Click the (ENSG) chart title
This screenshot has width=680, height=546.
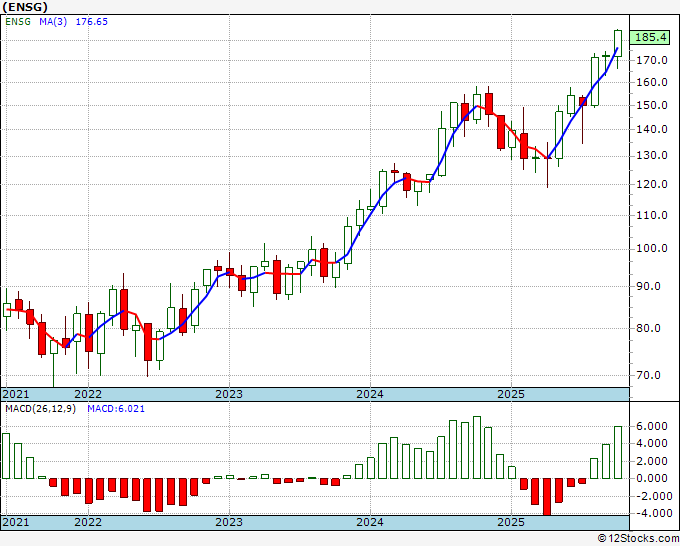click(x=25, y=7)
